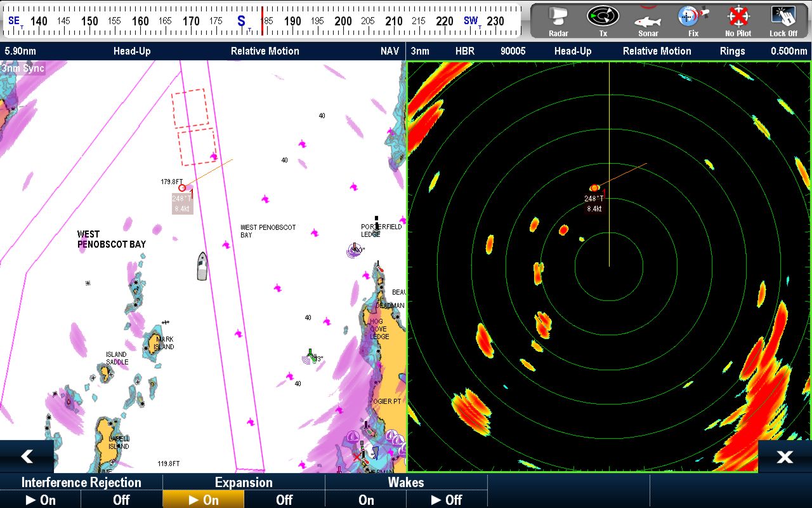Select own vessel icon on chart
Viewport: 812px width, 508px height.
[202, 266]
